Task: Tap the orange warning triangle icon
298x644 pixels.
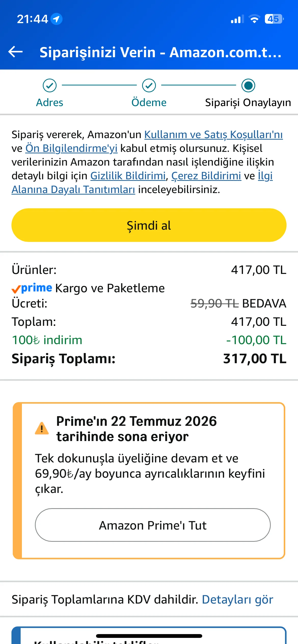Action: click(x=42, y=428)
